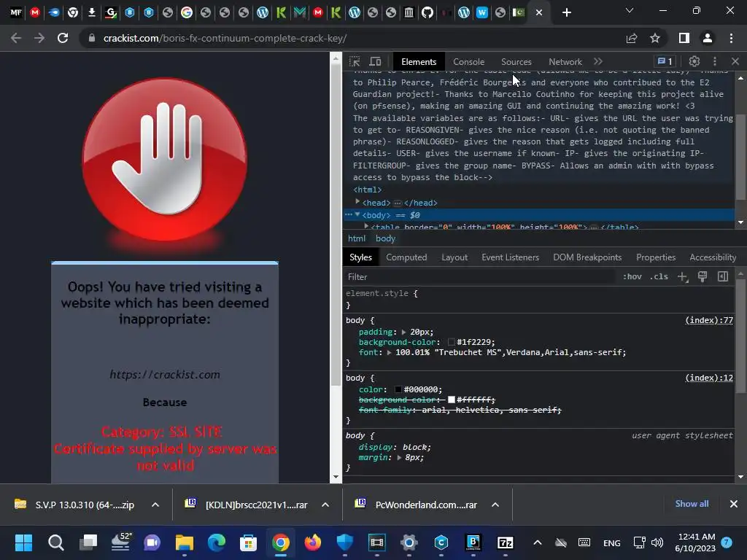This screenshot has width=747, height=560.
Task: Open source link (index):12
Action: pyautogui.click(x=709, y=378)
